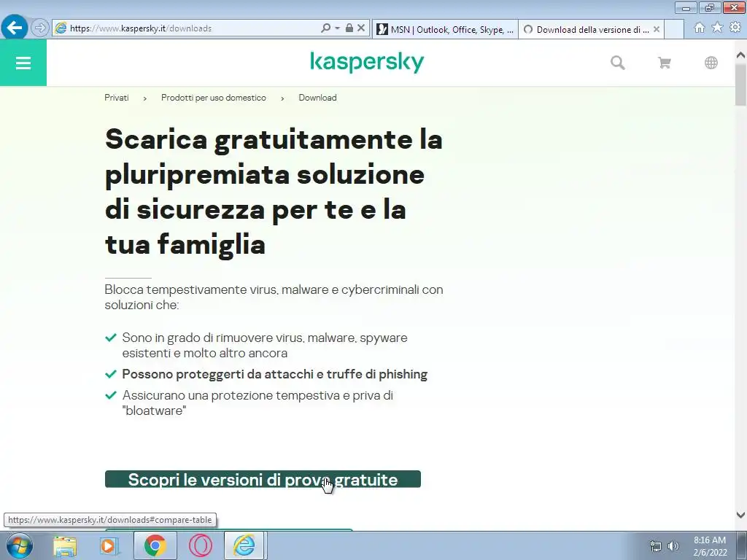747x560 pixels.
Task: Close the Download della versione tab
Action: click(x=657, y=29)
